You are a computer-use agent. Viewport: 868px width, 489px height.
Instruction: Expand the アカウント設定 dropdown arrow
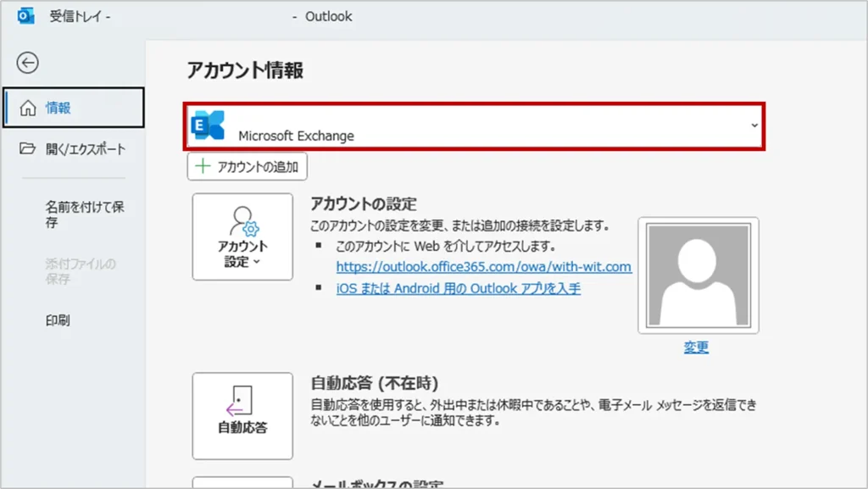point(256,263)
